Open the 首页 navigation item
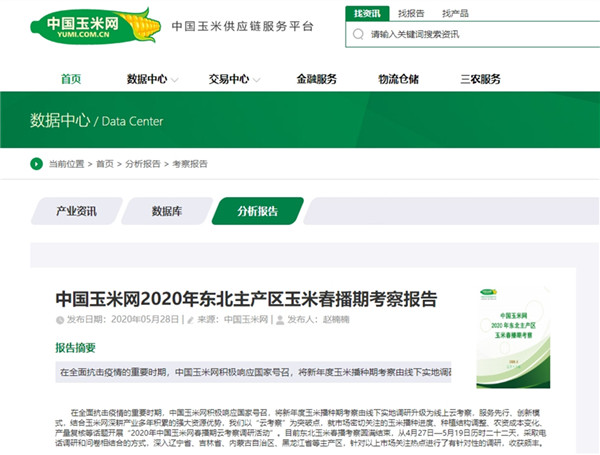This screenshot has width=600, height=455. pos(71,79)
